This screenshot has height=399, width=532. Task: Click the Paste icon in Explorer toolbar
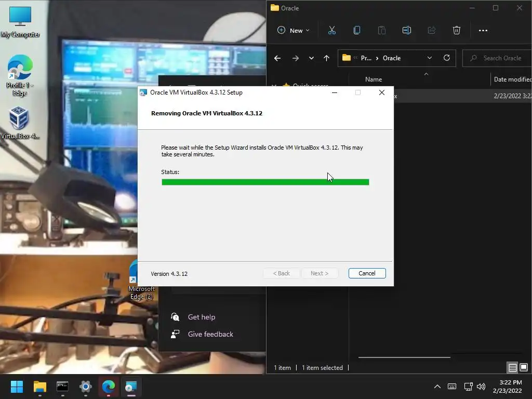pos(382,31)
